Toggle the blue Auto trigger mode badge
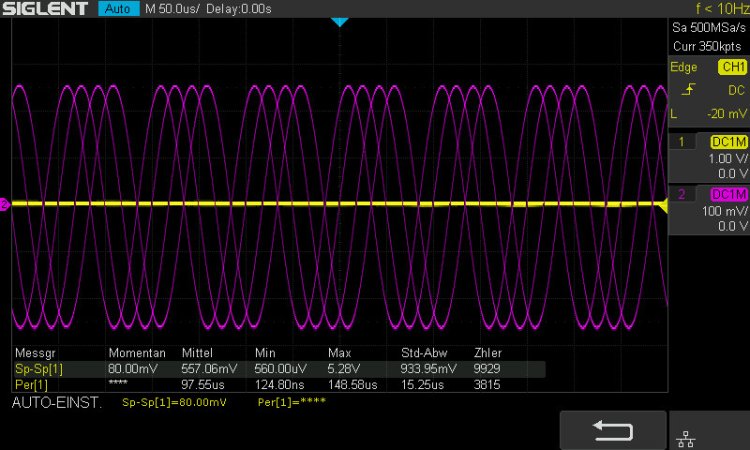The width and height of the screenshot is (750, 450). 119,9
